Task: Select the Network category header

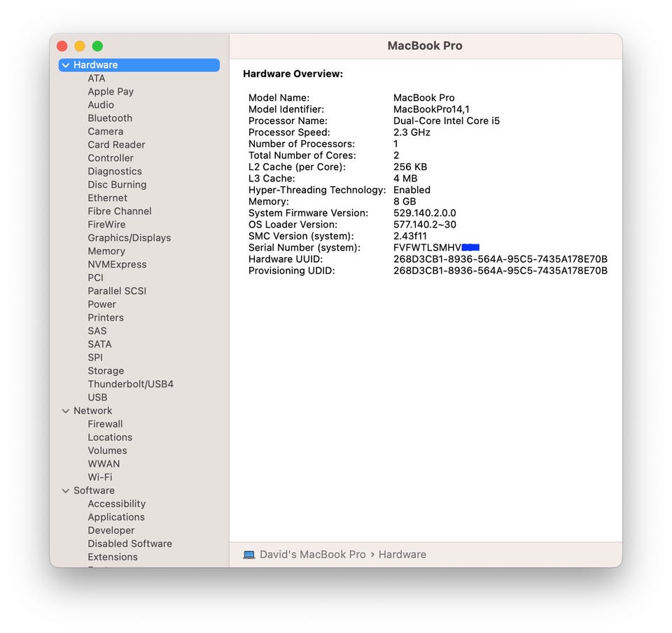Action: tap(92, 410)
